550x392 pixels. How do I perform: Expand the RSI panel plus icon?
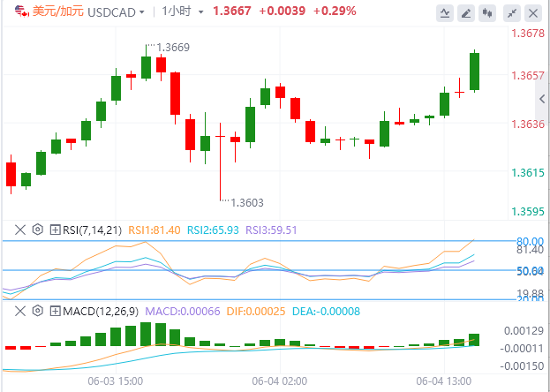point(55,230)
